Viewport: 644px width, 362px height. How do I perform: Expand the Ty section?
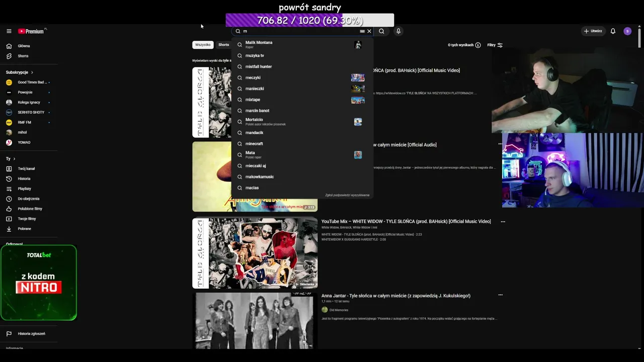(x=11, y=159)
